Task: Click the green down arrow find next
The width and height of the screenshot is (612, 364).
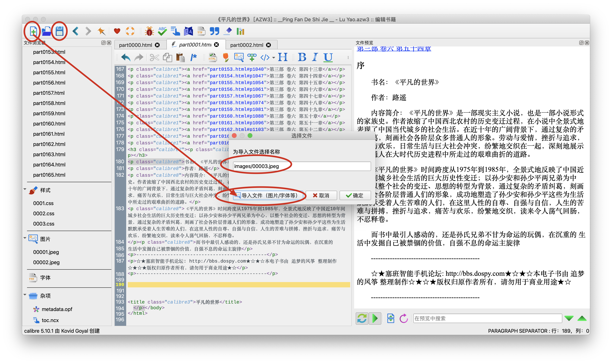Action: click(x=569, y=318)
